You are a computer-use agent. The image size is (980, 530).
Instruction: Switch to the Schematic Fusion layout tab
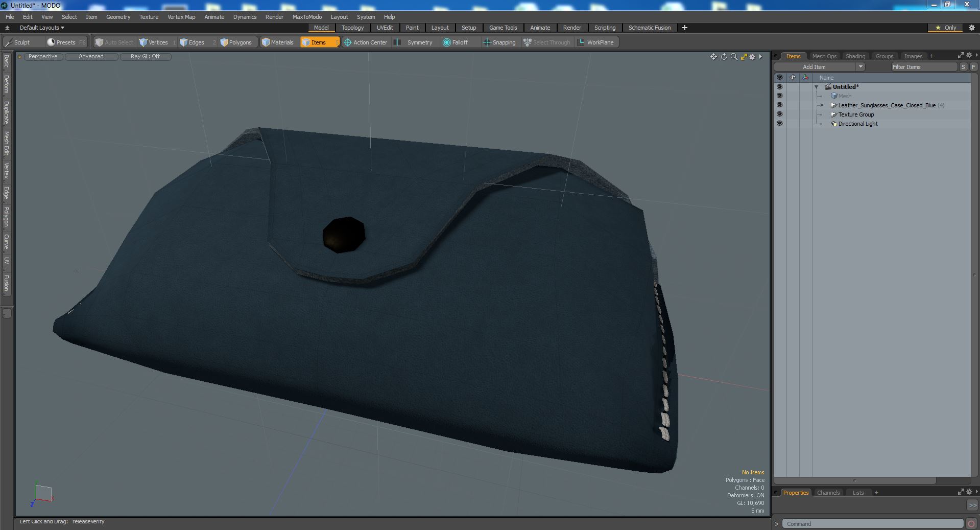649,28
